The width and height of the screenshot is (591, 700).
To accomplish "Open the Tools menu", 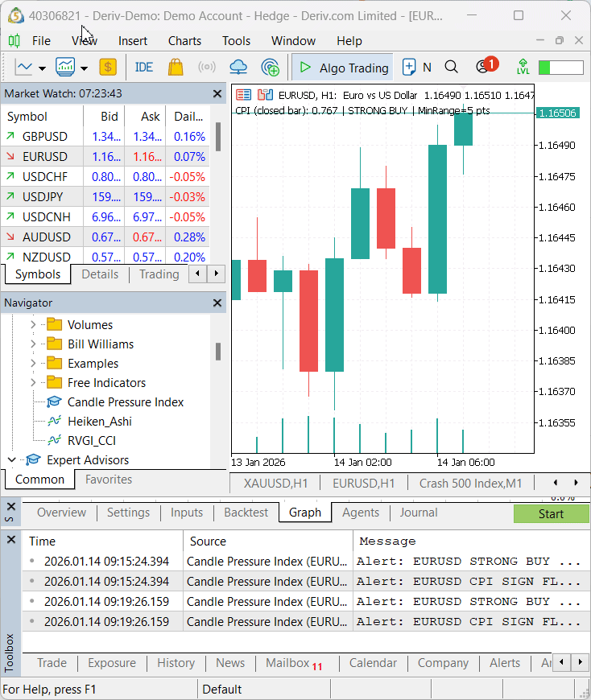I will pos(236,41).
